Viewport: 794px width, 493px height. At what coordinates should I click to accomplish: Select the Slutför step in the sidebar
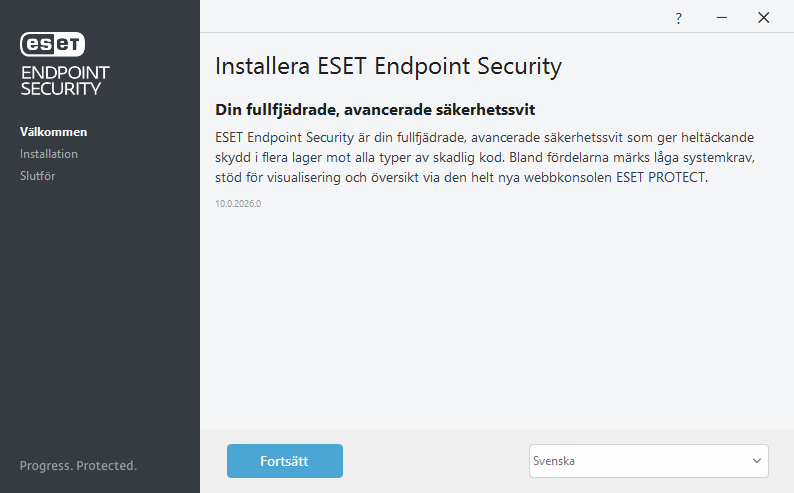pyautogui.click(x=39, y=176)
